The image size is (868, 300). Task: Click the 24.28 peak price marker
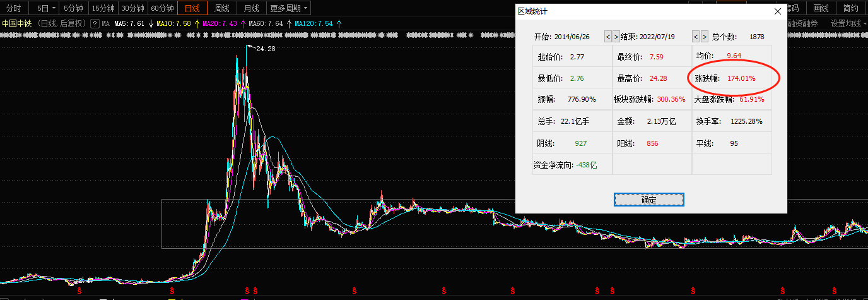[265, 49]
